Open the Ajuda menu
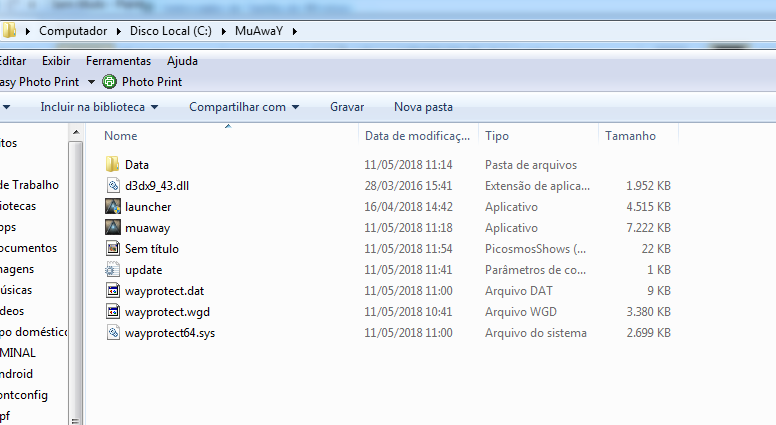 182,61
